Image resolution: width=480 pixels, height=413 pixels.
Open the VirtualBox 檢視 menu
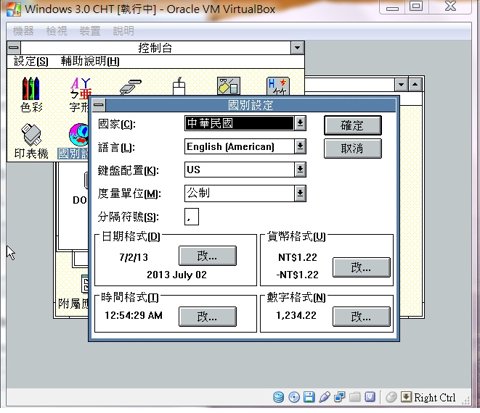pyautogui.click(x=56, y=31)
